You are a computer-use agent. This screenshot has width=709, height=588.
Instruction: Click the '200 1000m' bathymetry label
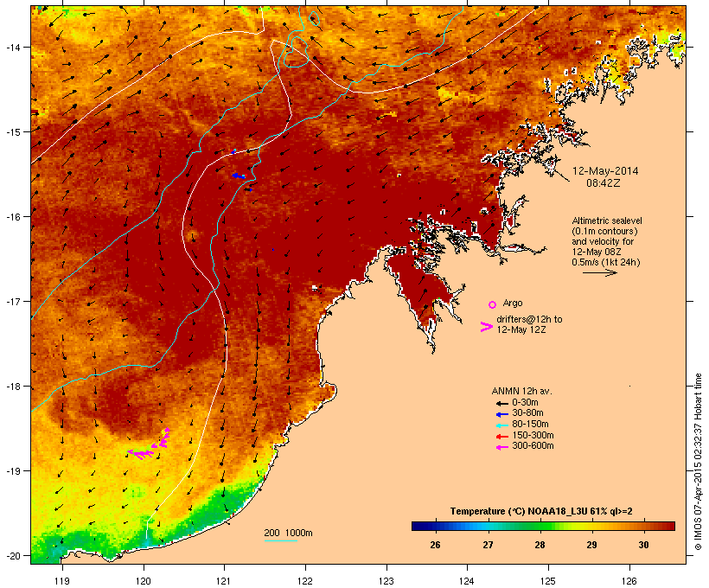[288, 533]
